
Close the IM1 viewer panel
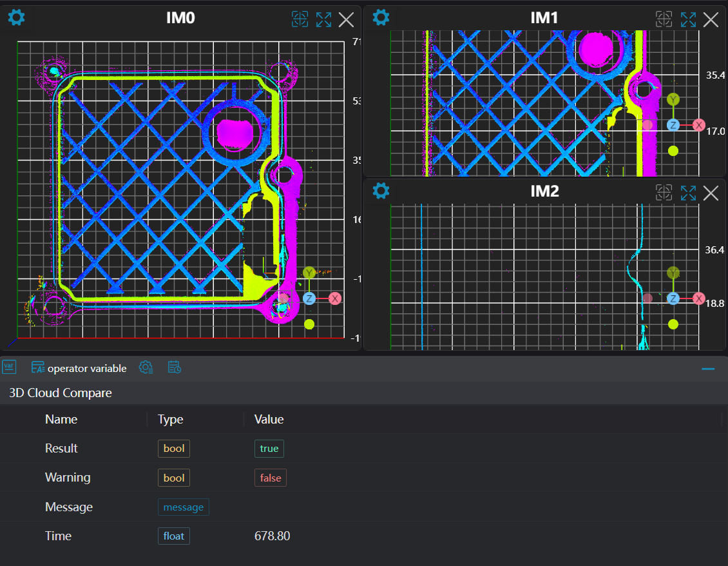click(711, 19)
